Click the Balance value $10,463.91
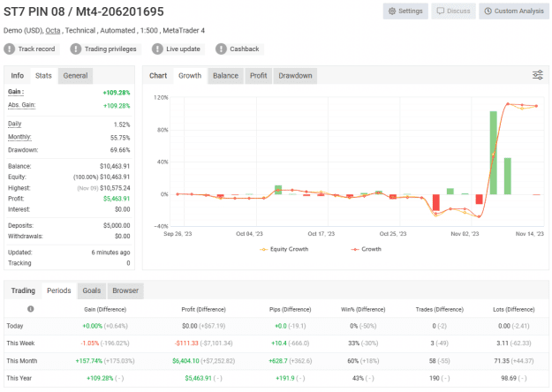Screen dimensions: 552x392 point(115,166)
